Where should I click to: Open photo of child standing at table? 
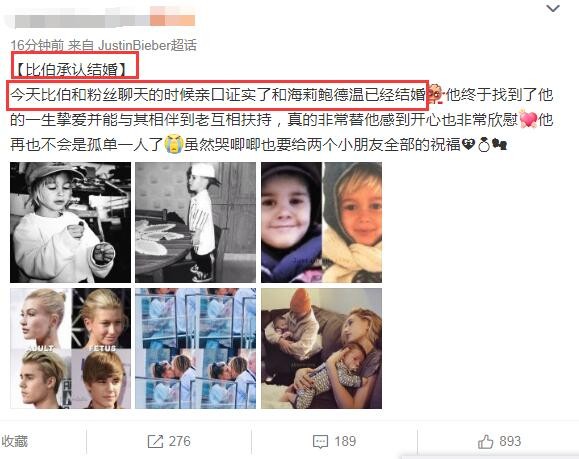click(x=195, y=222)
